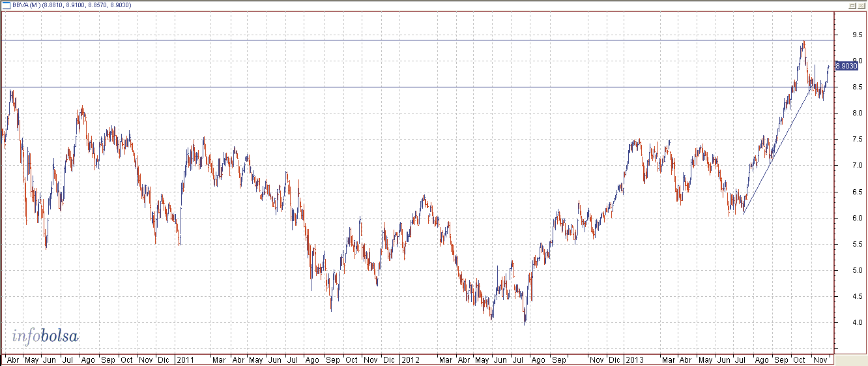The height and width of the screenshot is (366, 868).
Task: Click the 6.5 price axis label
Action: (x=857, y=192)
